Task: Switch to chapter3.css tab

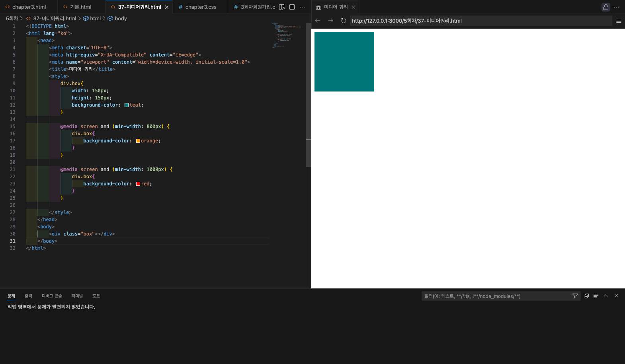Action: coord(201,7)
